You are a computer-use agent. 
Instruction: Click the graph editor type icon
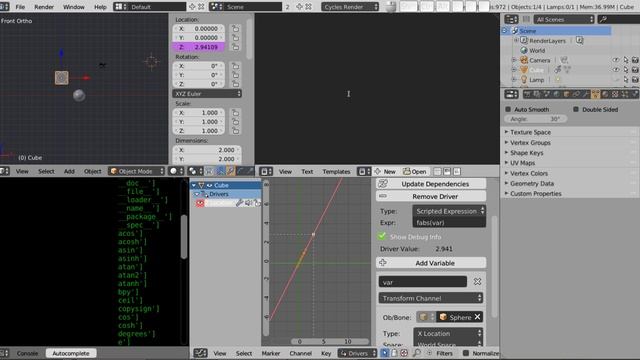[x=200, y=353]
